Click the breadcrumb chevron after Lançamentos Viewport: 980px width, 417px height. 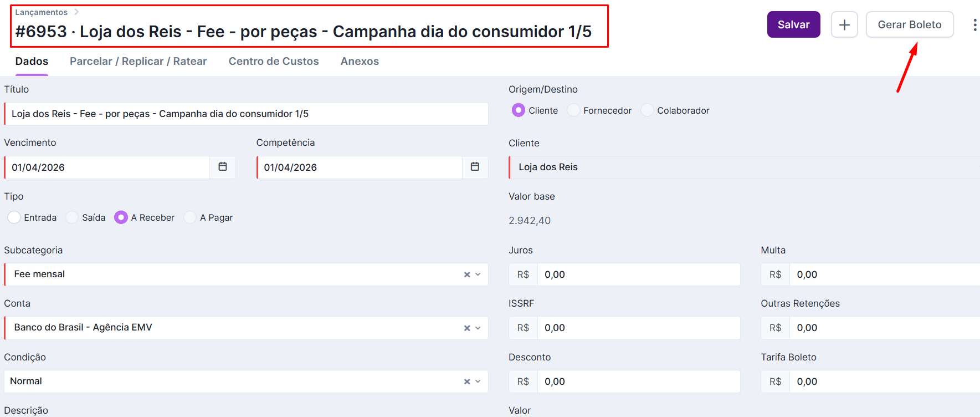pos(76,12)
